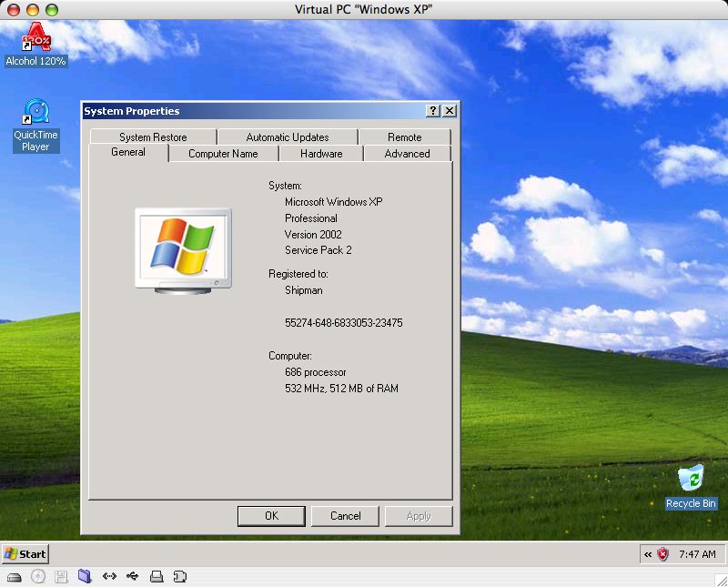
Task: Click the greyed-out Apply button
Action: pos(419,516)
